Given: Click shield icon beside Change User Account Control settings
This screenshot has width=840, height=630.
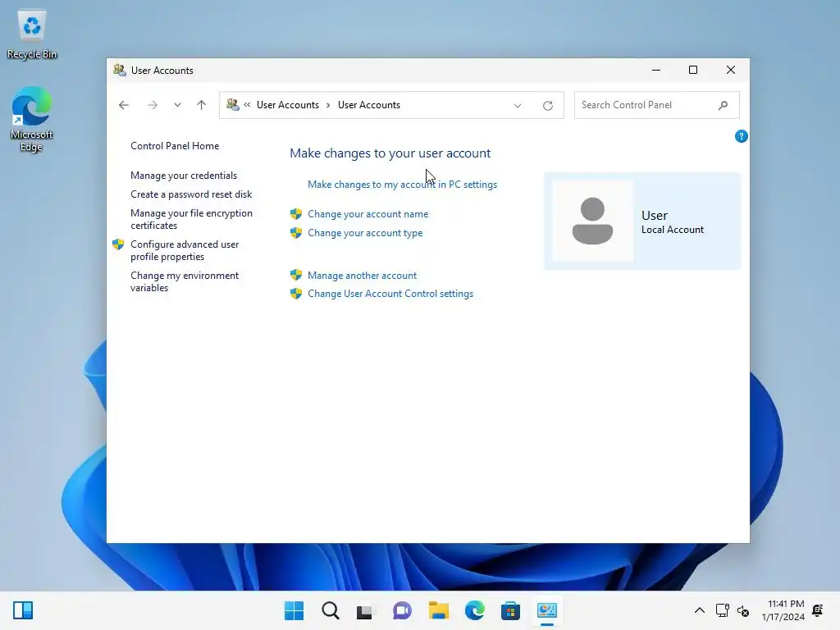Looking at the screenshot, I should click(x=295, y=294).
